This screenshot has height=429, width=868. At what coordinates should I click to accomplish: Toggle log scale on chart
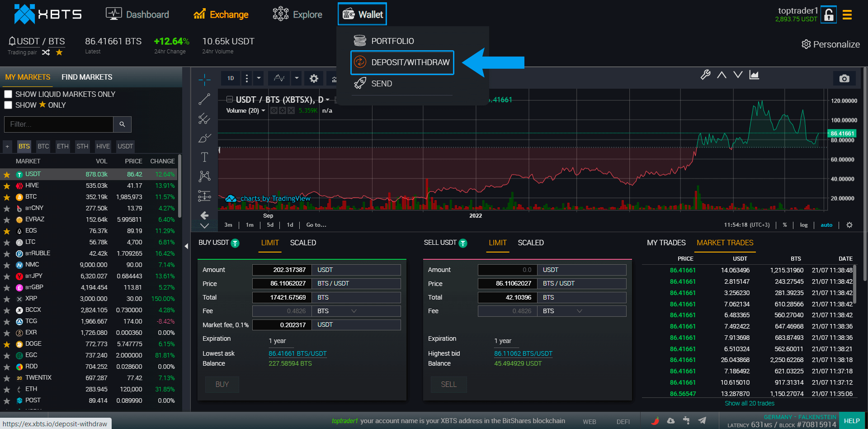(x=804, y=225)
